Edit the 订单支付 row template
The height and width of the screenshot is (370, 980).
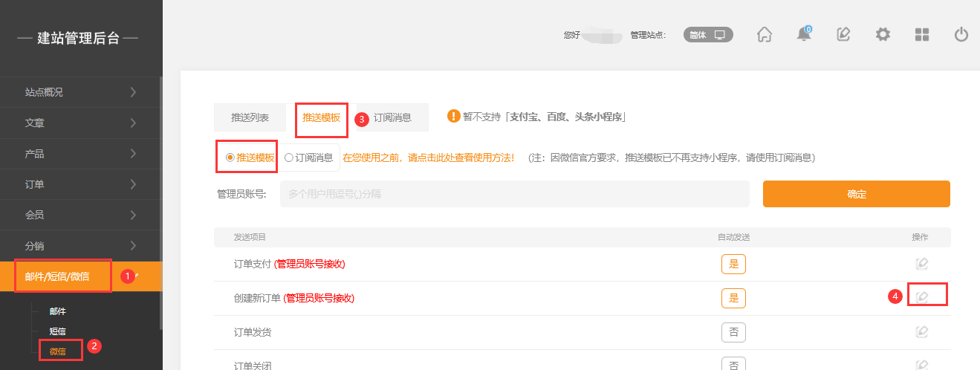click(922, 264)
